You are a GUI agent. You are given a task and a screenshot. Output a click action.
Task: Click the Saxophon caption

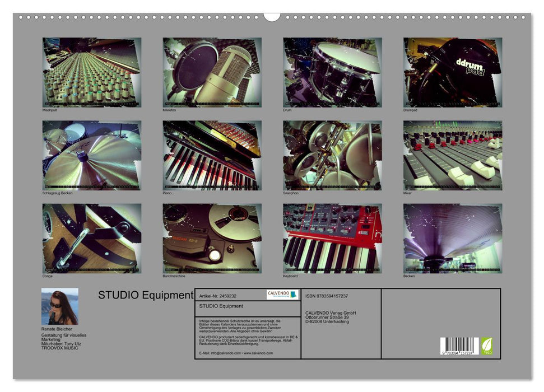[291, 193]
